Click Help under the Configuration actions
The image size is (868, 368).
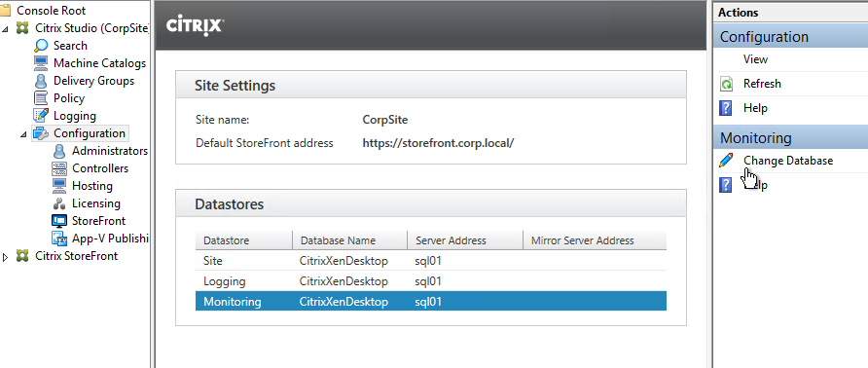(755, 108)
